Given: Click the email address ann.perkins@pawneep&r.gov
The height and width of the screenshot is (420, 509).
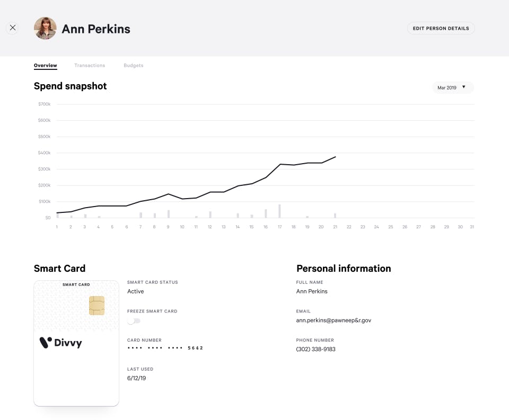Looking at the screenshot, I should coord(334,320).
